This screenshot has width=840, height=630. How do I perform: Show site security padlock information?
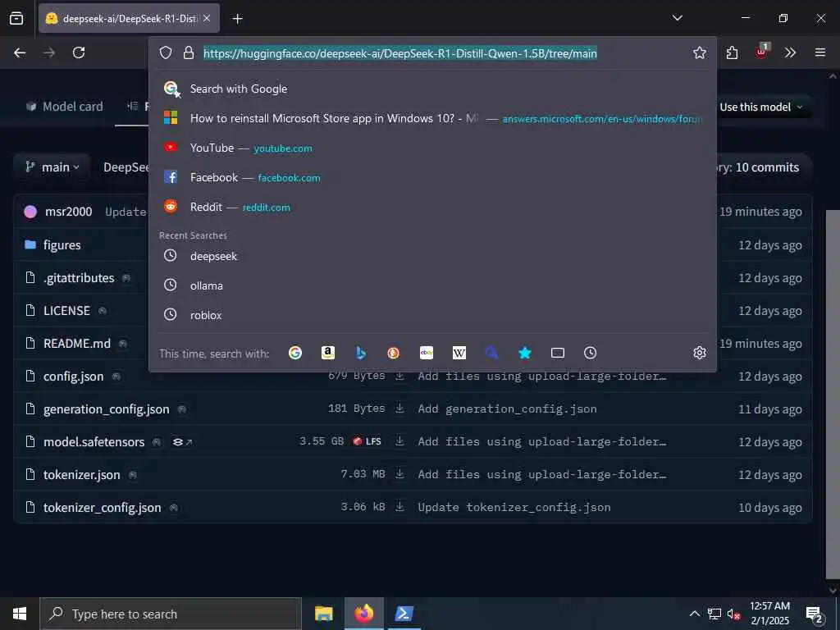188,52
